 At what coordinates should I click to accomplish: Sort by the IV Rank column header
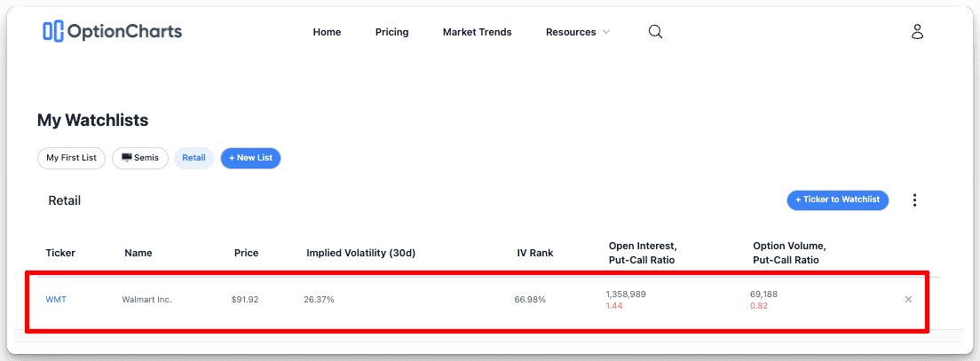[x=534, y=253]
